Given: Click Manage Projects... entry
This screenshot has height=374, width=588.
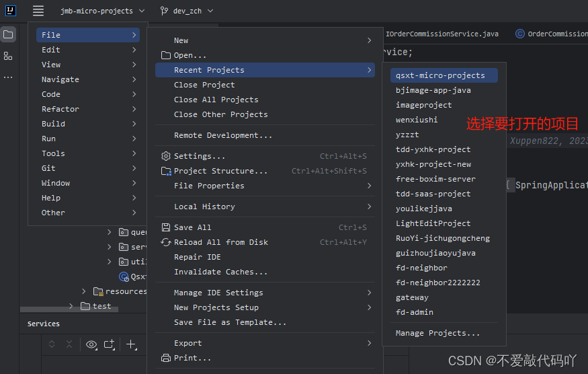Looking at the screenshot, I should (x=444, y=333).
